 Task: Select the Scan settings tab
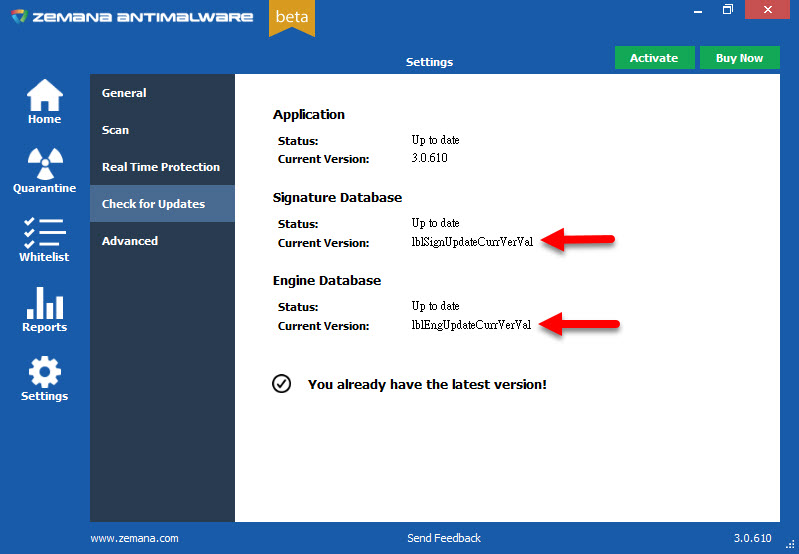tap(162, 130)
